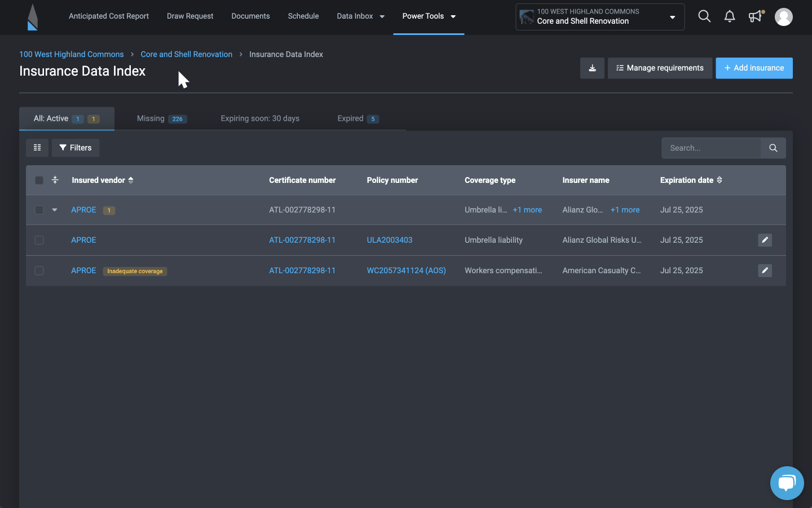Open Documents page
This screenshot has height=508, width=812.
tap(250, 16)
